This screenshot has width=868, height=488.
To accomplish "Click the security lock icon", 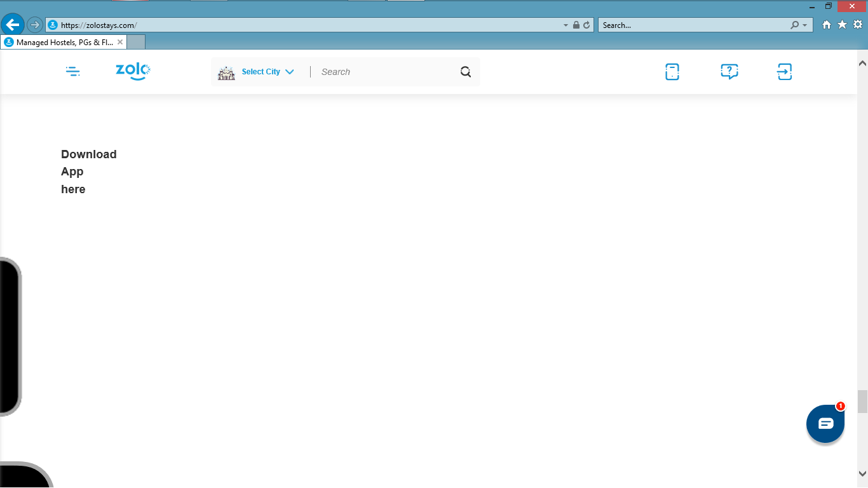I will [576, 25].
